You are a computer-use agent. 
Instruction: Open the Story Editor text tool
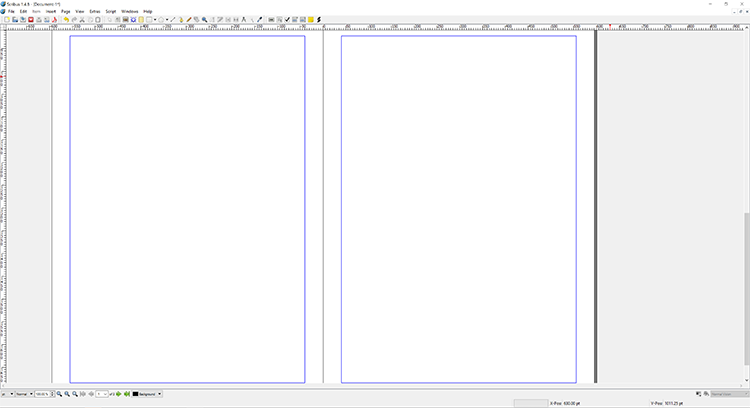[x=220, y=20]
